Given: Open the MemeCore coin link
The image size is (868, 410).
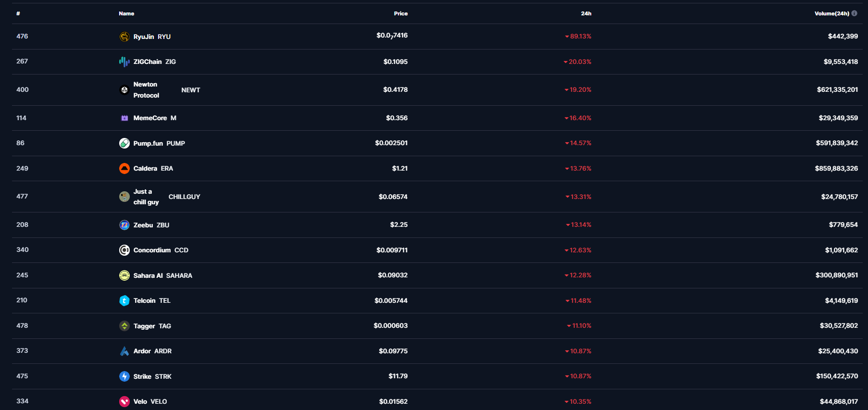Looking at the screenshot, I should pos(150,118).
